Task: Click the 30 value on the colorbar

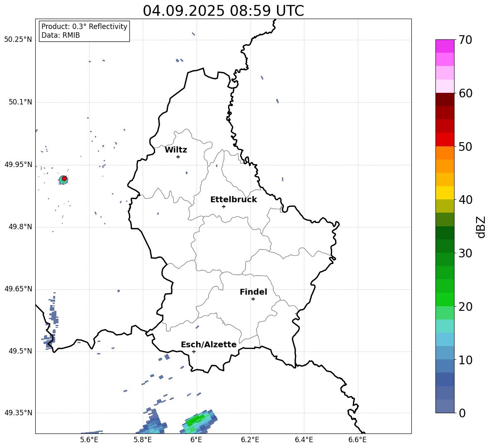Action: pyautogui.click(x=465, y=253)
